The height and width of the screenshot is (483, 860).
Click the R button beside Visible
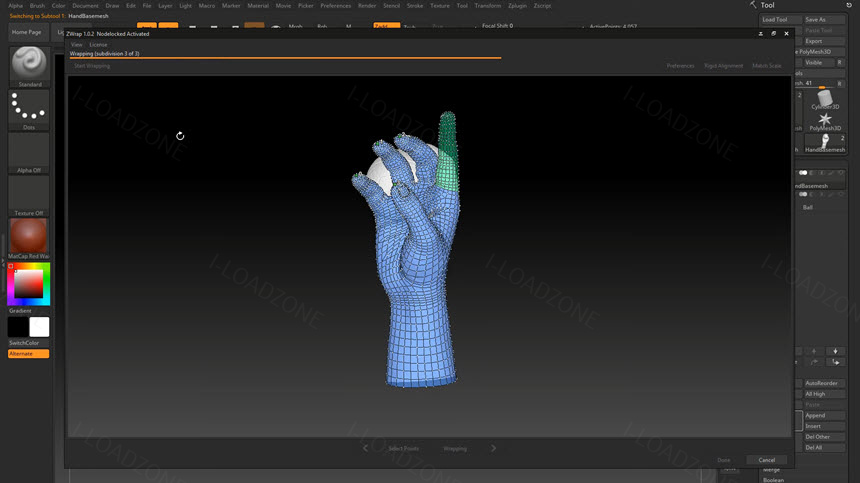point(840,62)
